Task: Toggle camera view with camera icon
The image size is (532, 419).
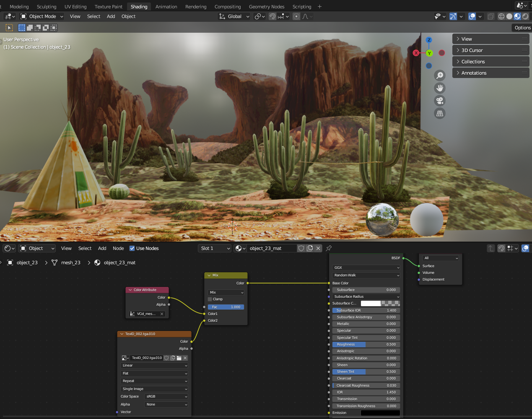Action: tap(440, 101)
